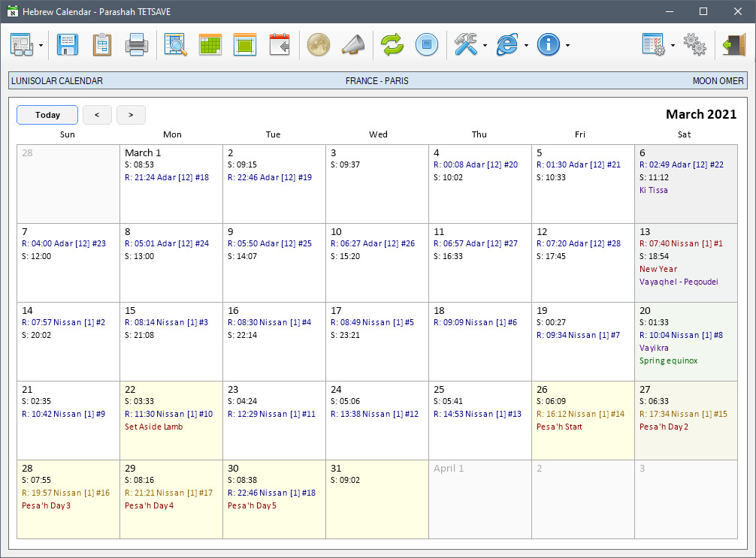The width and height of the screenshot is (756, 558).
Task: Click 'R: 10:42 Nissan [1] #9' entry
Action: click(x=63, y=414)
